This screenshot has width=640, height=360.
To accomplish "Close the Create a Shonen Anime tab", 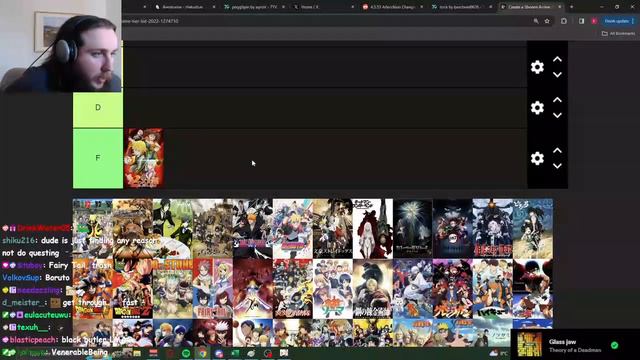I will 560,7.
